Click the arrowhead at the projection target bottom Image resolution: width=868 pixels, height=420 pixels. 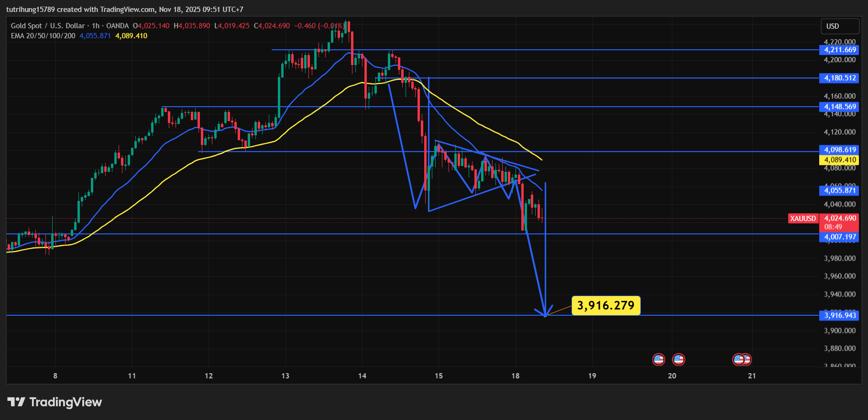point(545,313)
